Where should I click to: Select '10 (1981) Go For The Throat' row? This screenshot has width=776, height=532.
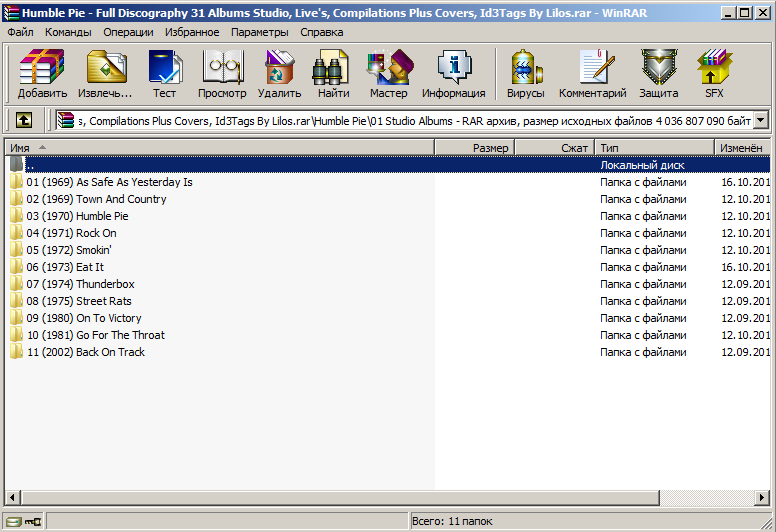[388, 335]
